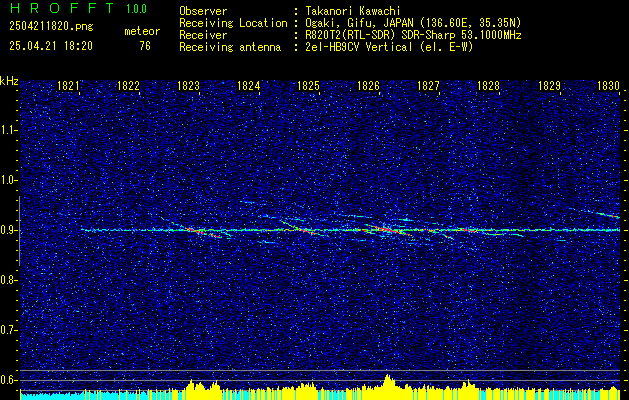Click the observer name Takanori Kawachi
The width and height of the screenshot is (629, 400).
pyautogui.click(x=353, y=11)
